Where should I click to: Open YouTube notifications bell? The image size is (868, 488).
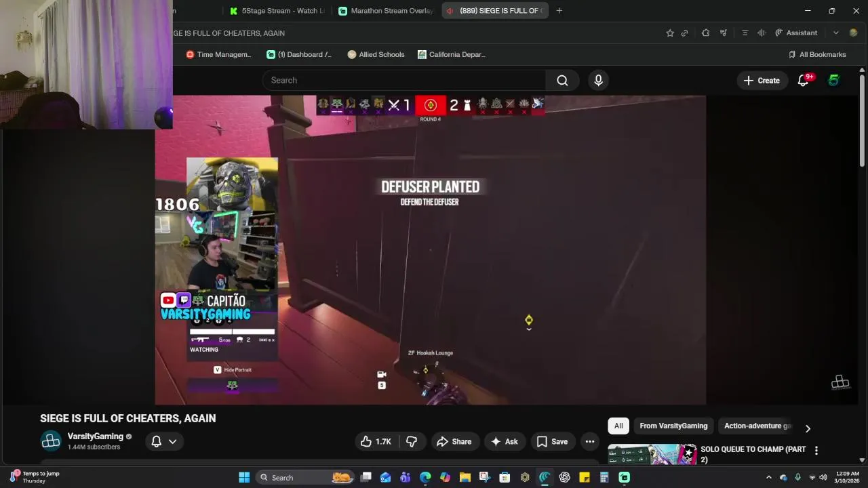pos(804,80)
